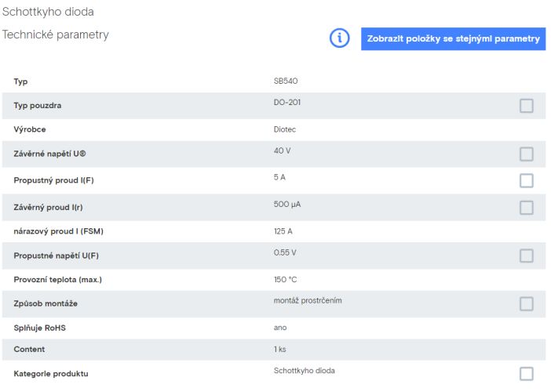
Task: Click the 125 A surge current value
Action: (283, 231)
